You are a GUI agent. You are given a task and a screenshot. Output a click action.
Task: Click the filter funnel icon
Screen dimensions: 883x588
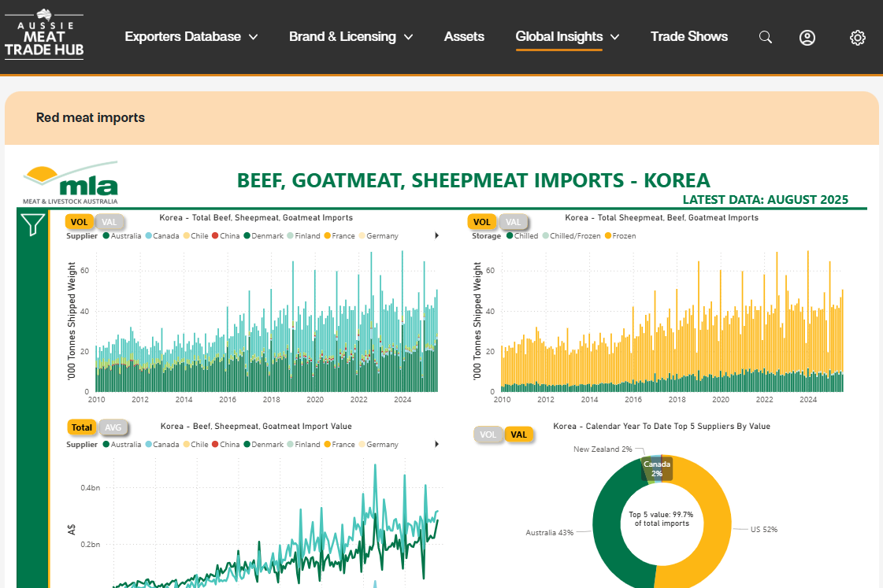32,225
